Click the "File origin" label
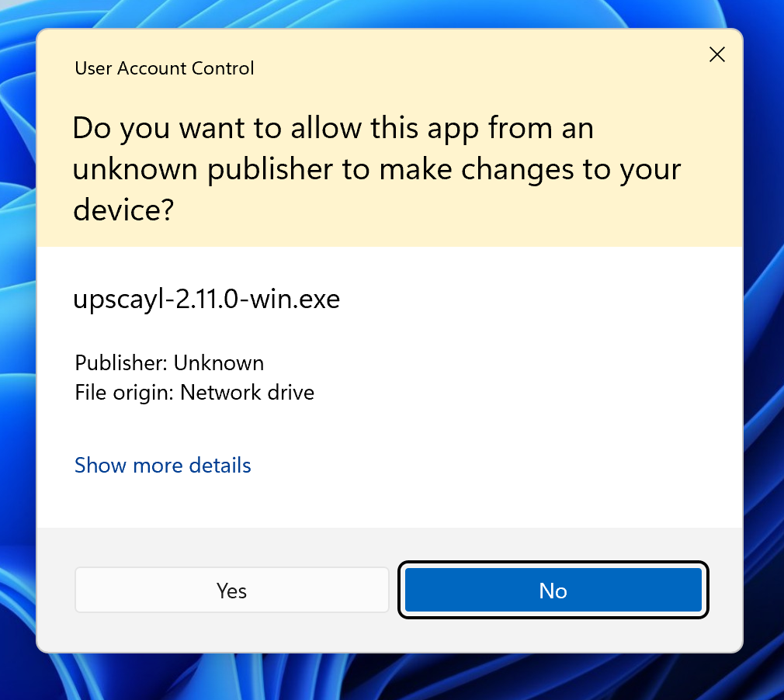This screenshot has width=784, height=700. coord(124,393)
